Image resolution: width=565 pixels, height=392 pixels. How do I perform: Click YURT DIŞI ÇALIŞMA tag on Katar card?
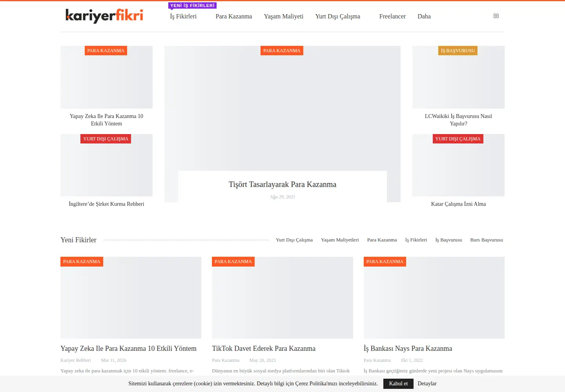(458, 139)
